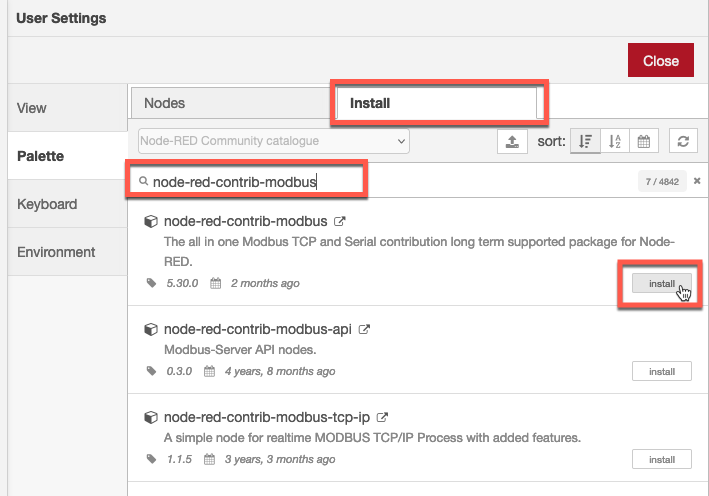This screenshot has height=496, width=709.
Task: Click the '3 years, 3 months ago' date text
Action: [280, 459]
